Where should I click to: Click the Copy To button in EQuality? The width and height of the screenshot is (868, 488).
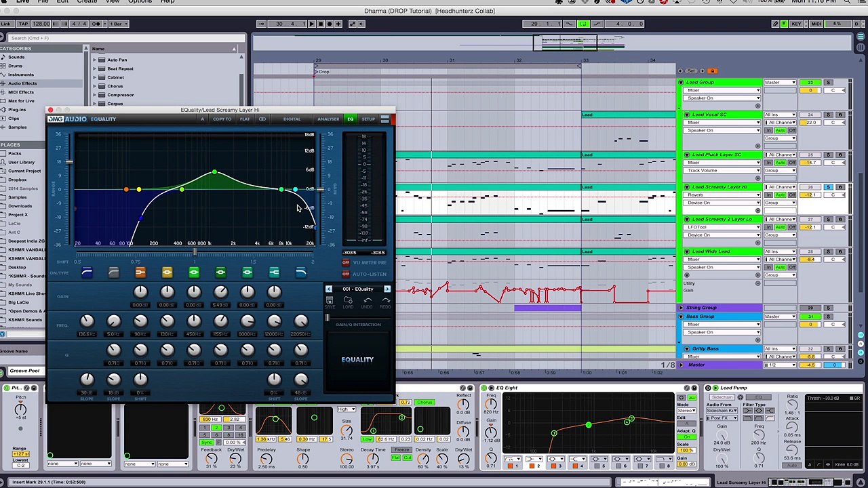[222, 119]
